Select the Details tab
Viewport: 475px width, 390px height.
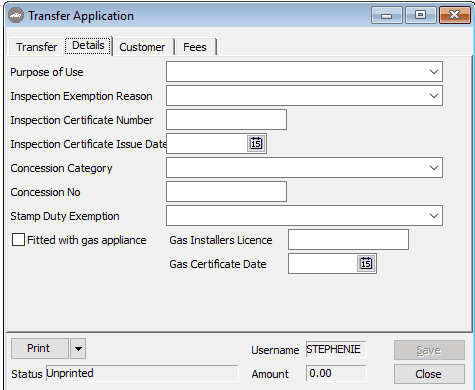click(x=88, y=45)
